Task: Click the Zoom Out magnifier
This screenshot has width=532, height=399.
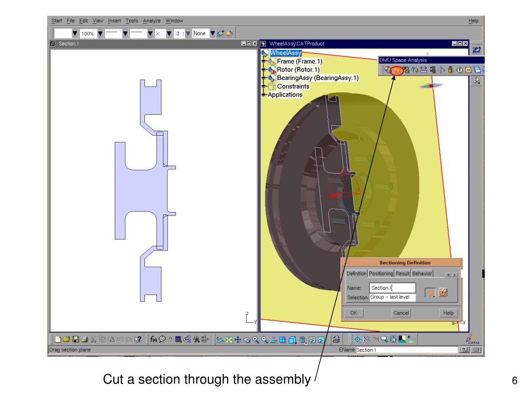Action: coord(264,340)
